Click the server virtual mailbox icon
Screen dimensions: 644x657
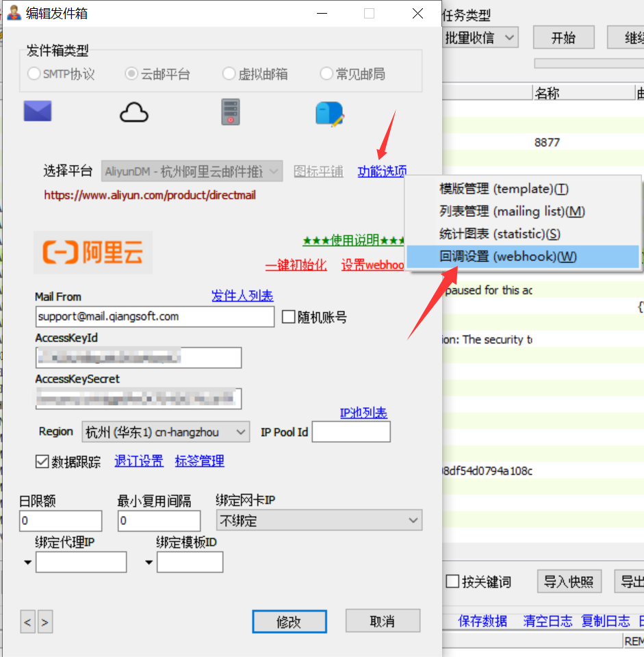point(231,112)
